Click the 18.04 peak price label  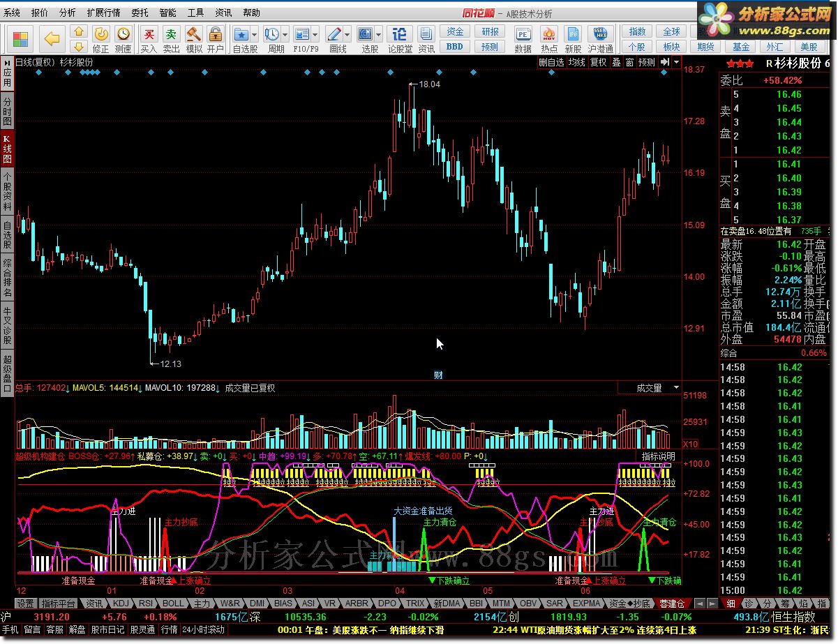pyautogui.click(x=429, y=84)
